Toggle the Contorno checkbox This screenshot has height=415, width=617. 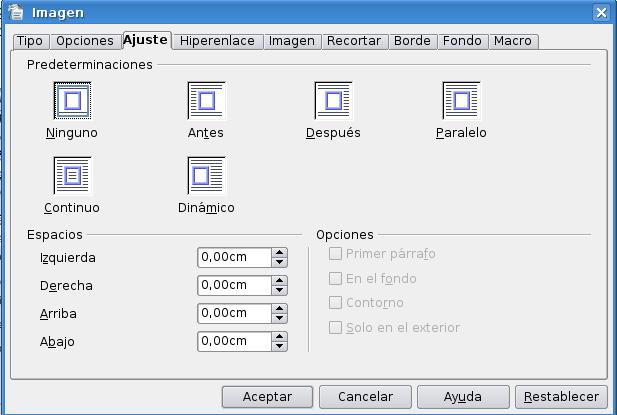click(336, 303)
